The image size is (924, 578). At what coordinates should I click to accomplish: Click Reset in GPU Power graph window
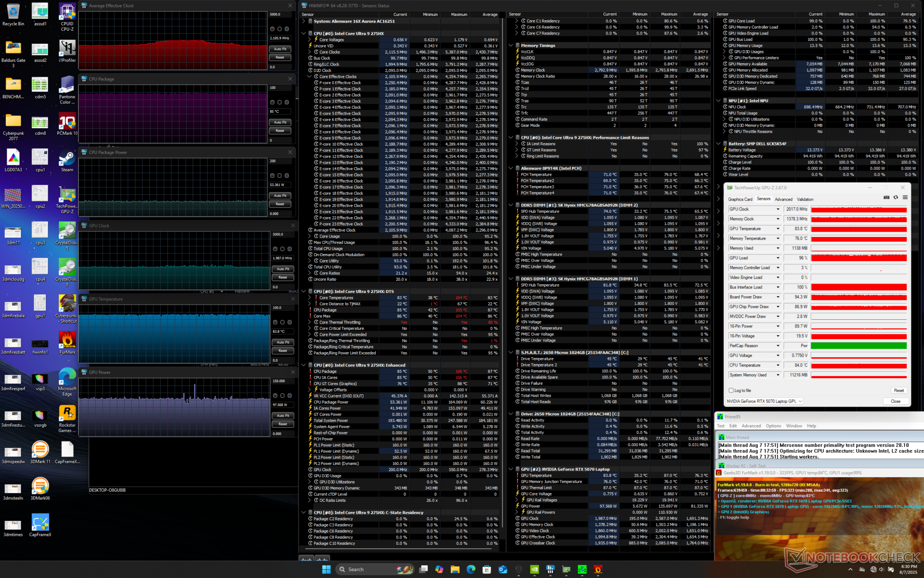(283, 424)
